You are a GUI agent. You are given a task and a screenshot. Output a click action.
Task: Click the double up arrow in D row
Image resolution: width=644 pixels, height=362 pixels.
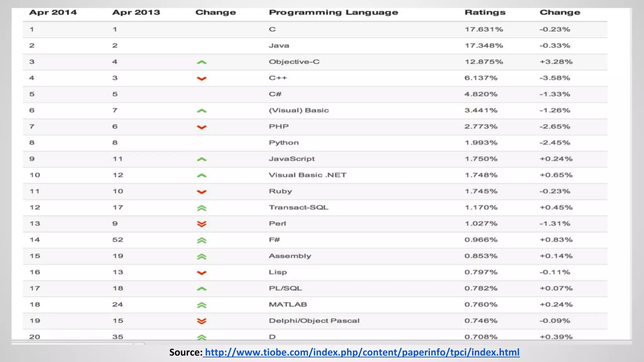tap(202, 337)
